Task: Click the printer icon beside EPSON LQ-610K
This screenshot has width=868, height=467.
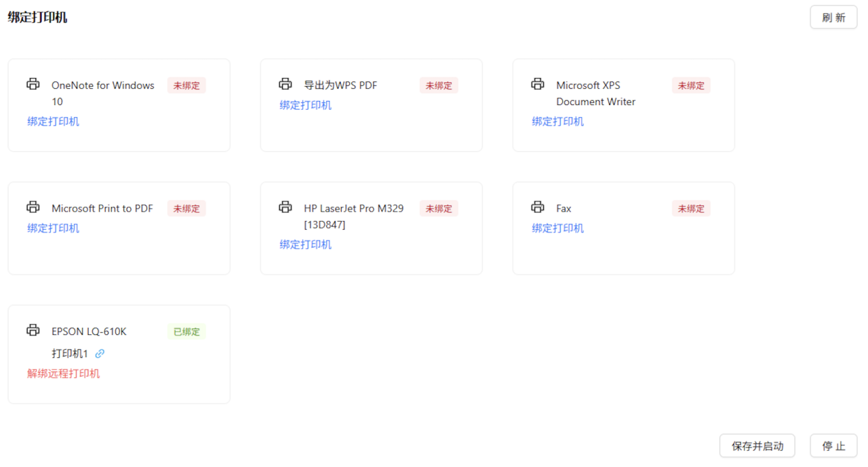Action: (33, 331)
